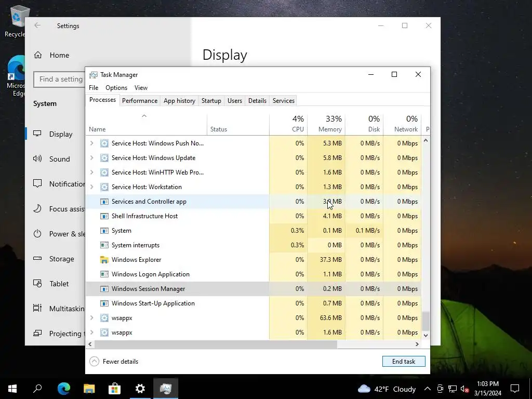
Task: Click the horizontal scrollbar right arrow
Action: (417, 344)
